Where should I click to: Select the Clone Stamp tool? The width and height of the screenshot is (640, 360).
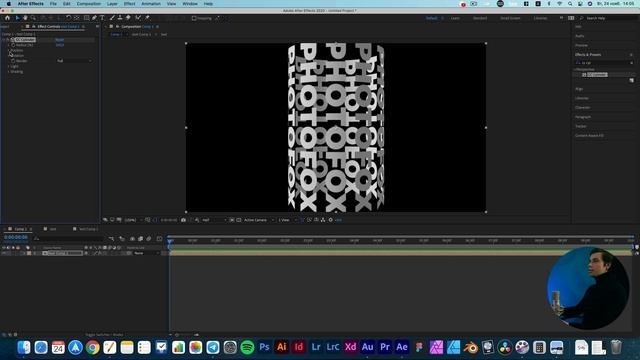[120, 18]
